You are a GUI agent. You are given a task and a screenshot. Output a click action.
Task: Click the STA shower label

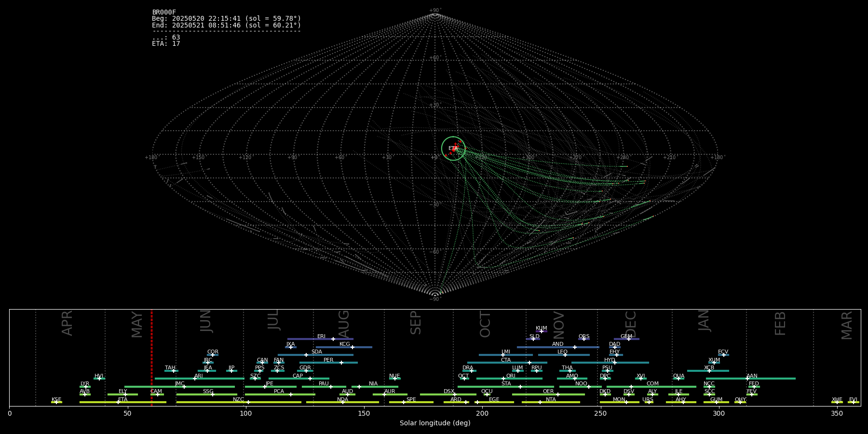[506, 383]
